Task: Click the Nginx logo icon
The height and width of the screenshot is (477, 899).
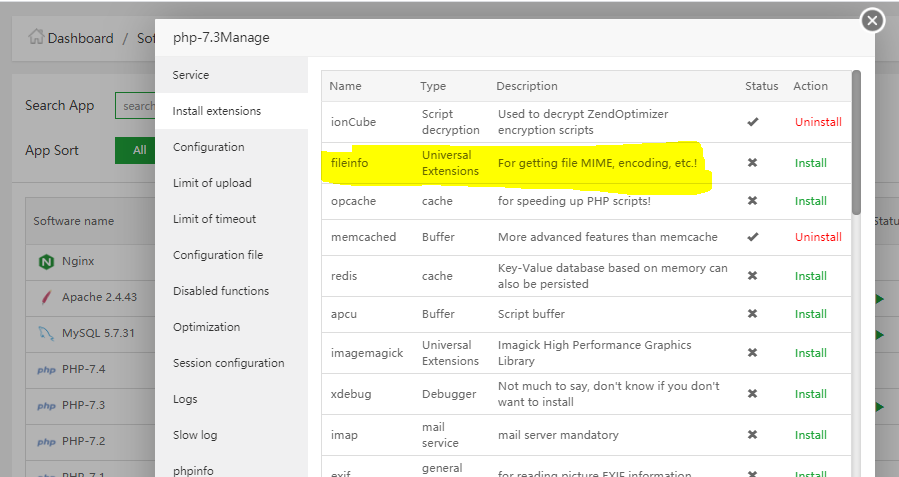Action: point(45,261)
